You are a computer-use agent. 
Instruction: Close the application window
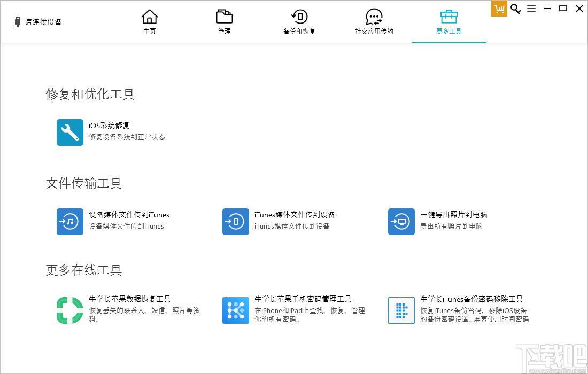pyautogui.click(x=579, y=9)
